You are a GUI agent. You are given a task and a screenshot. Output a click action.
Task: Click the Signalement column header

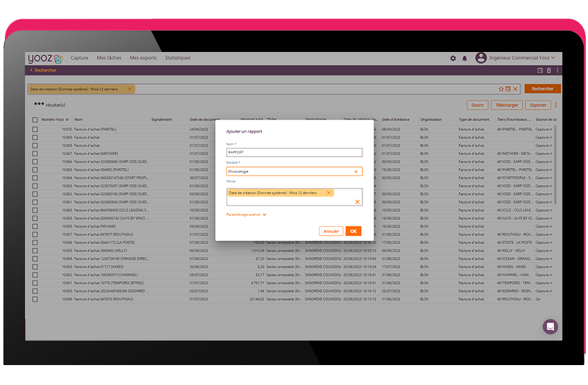[162, 120]
